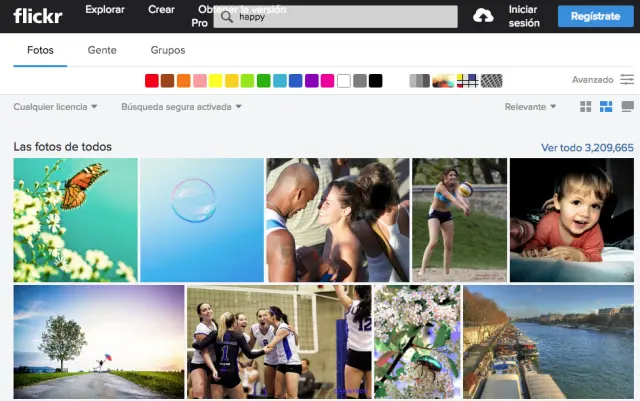This screenshot has height=401, width=640.
Task: Toggle the pattern style filter
Action: pos(491,81)
